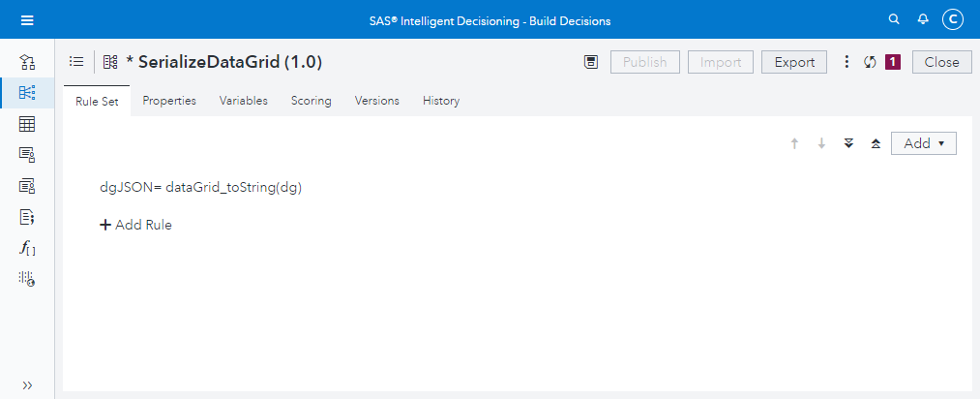Switch to the Scoring tab

click(312, 101)
